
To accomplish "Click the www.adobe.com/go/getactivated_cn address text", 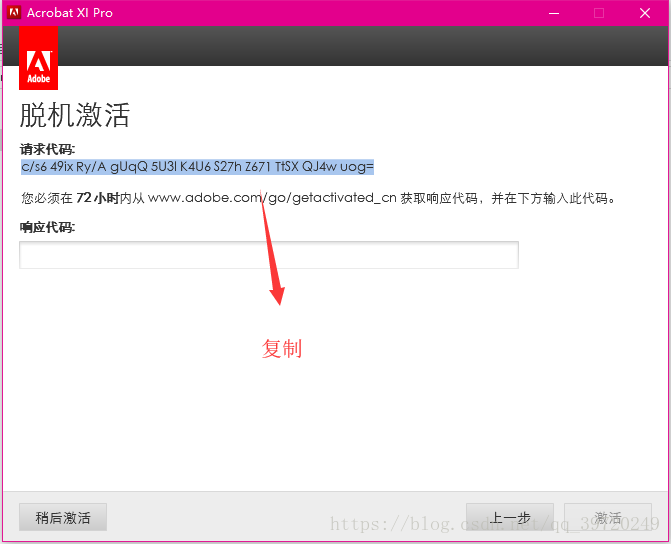I will (x=272, y=198).
